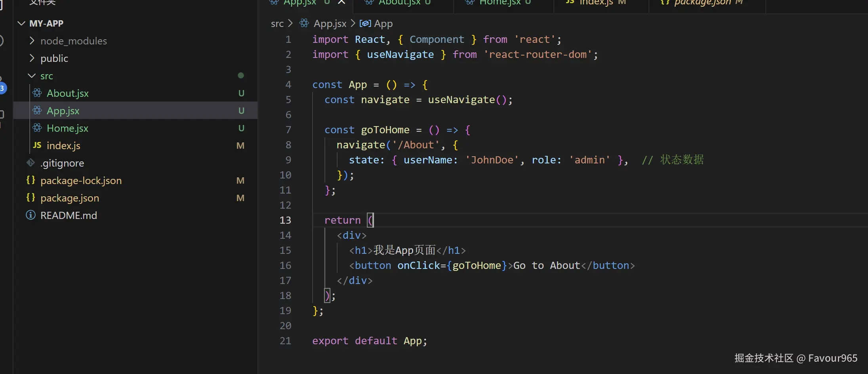
Task: Click the src segment in the breadcrumb
Action: click(x=277, y=24)
